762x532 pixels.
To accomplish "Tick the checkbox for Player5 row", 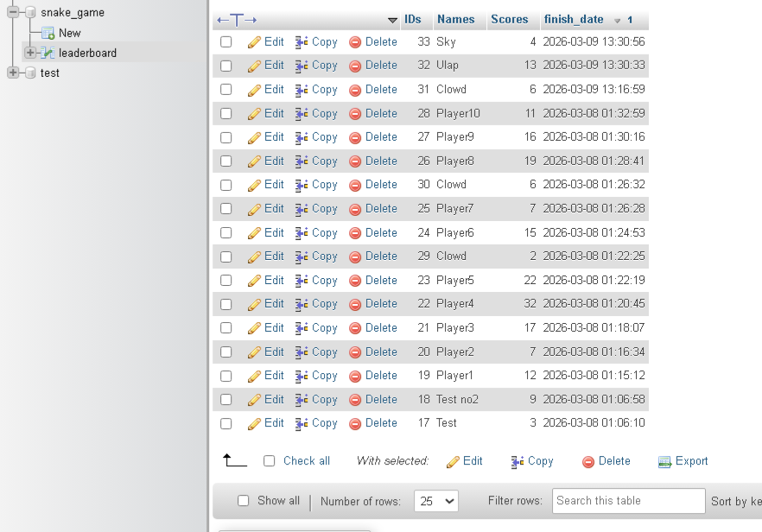I will 226,281.
